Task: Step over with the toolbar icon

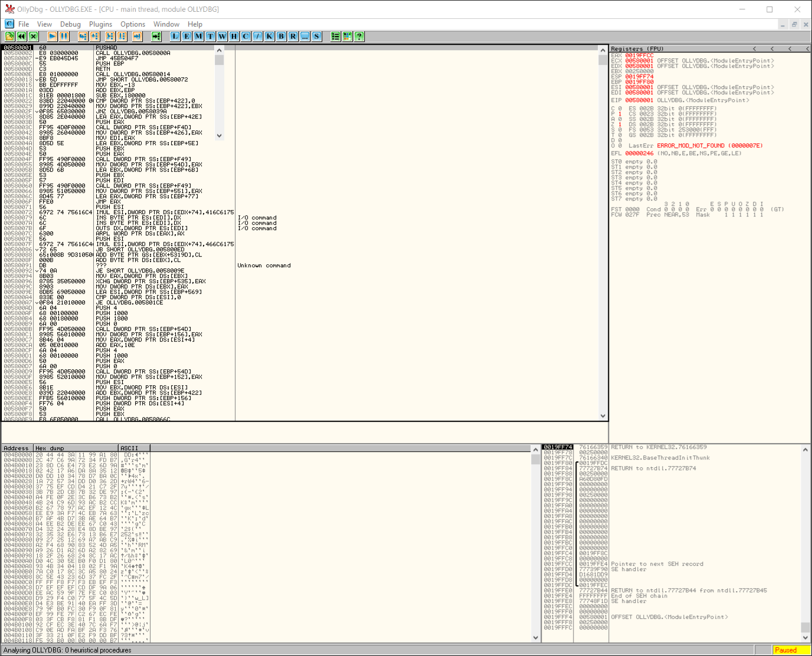Action: coord(95,37)
